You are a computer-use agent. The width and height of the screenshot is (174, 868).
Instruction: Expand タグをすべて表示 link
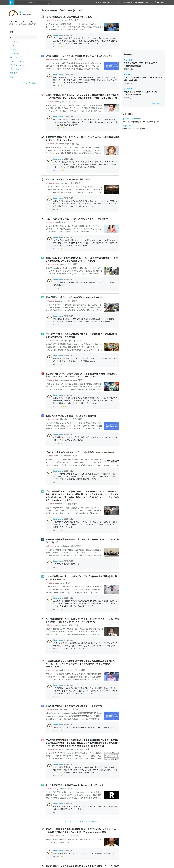tap(29, 83)
